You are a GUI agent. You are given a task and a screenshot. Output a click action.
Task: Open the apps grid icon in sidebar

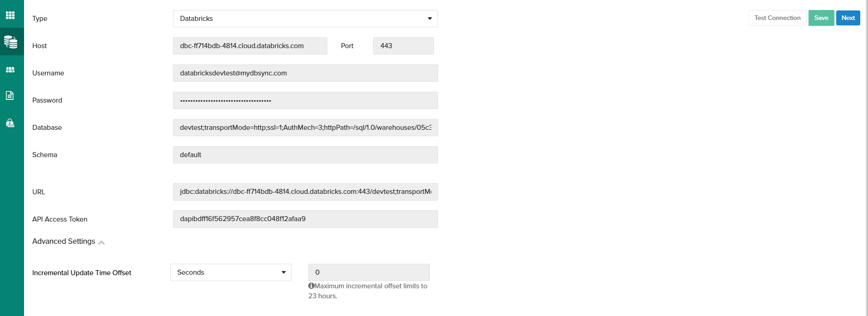10,15
